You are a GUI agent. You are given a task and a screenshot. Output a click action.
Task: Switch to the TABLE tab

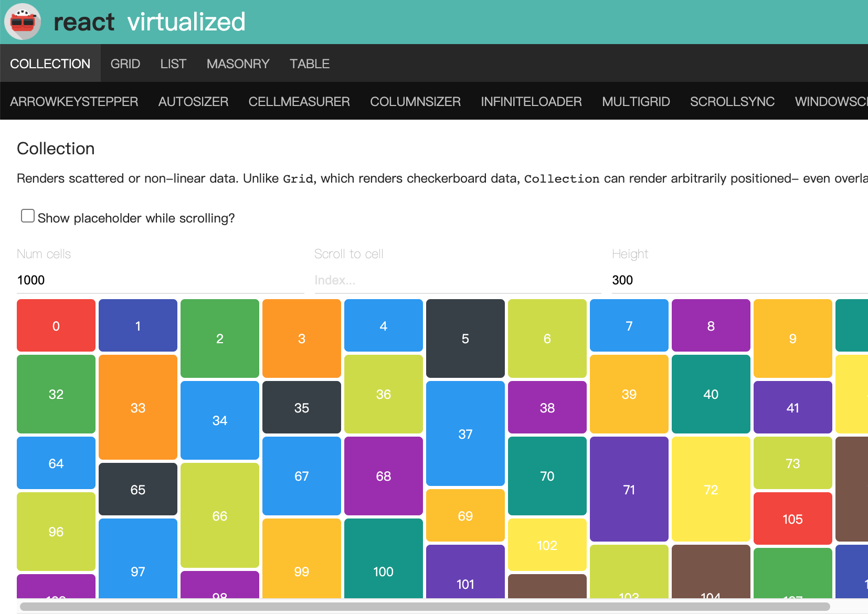[x=310, y=63]
